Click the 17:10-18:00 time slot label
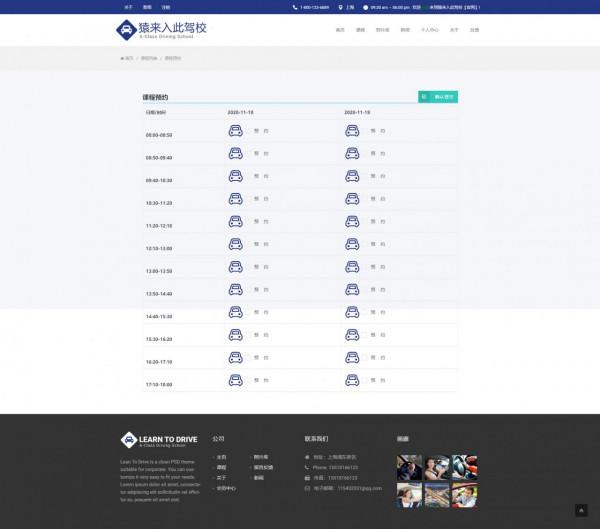The width and height of the screenshot is (600, 529). pos(159,384)
